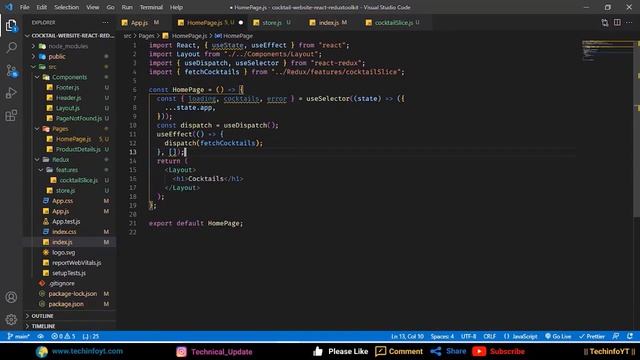Open the Search view icon
The image size is (640, 360).
[x=11, y=48]
